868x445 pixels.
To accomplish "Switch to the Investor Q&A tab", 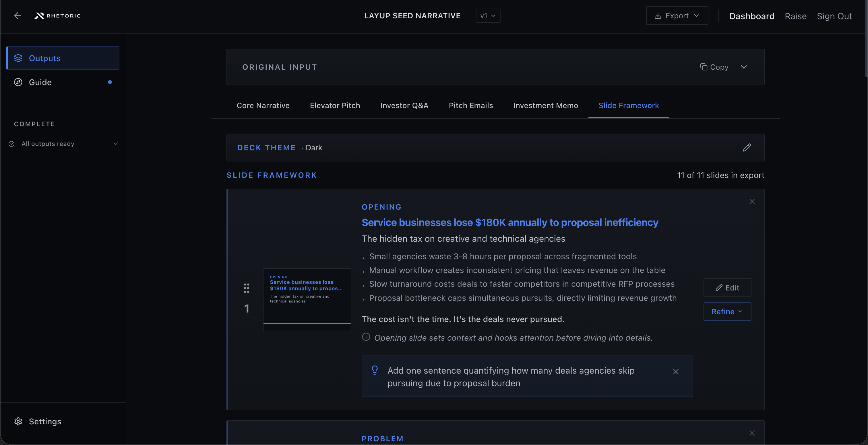I will [x=404, y=106].
